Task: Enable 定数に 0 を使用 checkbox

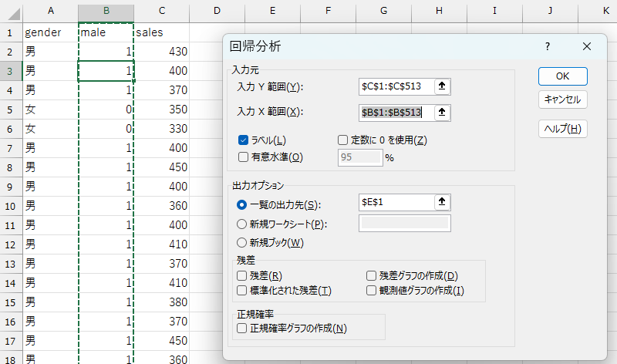Action: click(343, 140)
